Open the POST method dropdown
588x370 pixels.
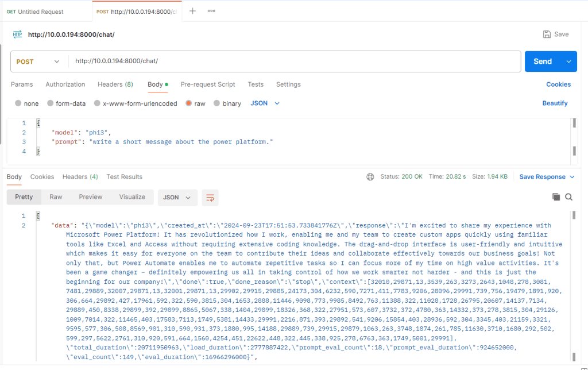38,61
